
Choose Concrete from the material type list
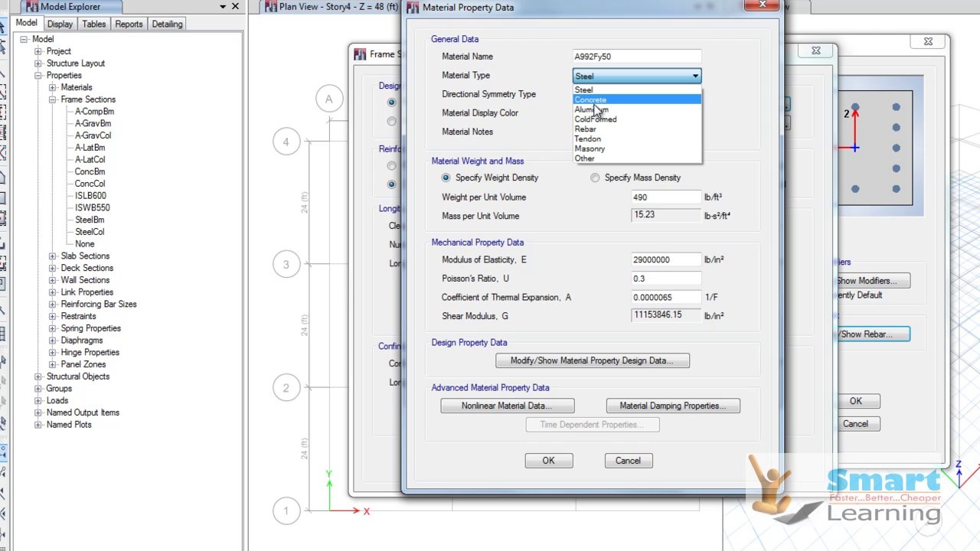[x=637, y=99]
